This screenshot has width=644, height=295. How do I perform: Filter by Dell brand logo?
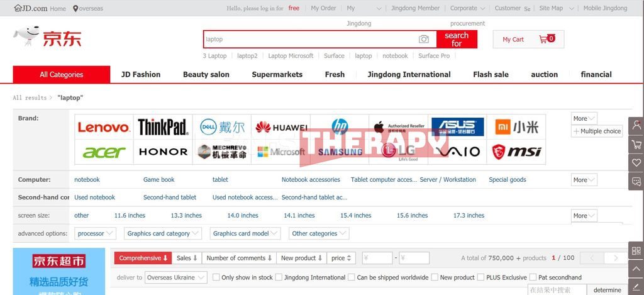pos(222,127)
